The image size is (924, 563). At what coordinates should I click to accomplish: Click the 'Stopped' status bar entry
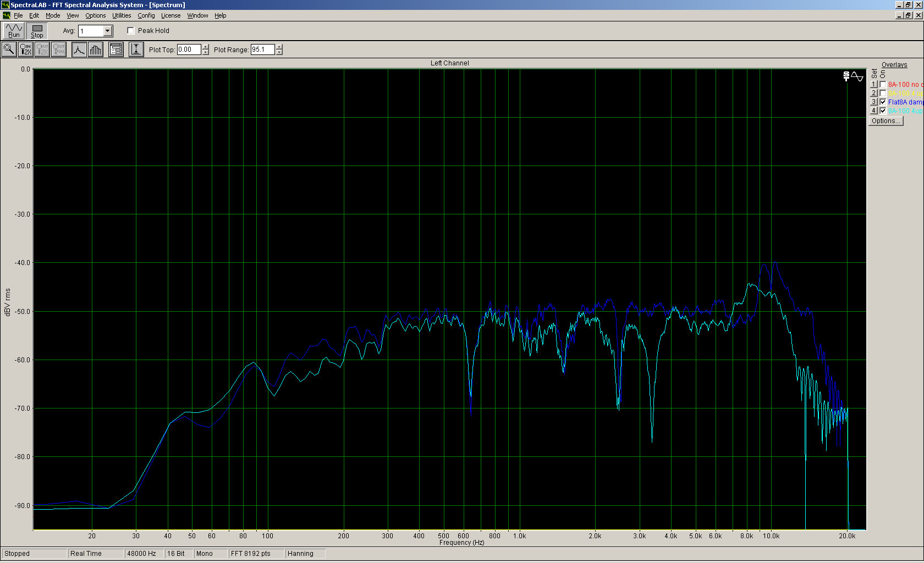click(x=34, y=554)
